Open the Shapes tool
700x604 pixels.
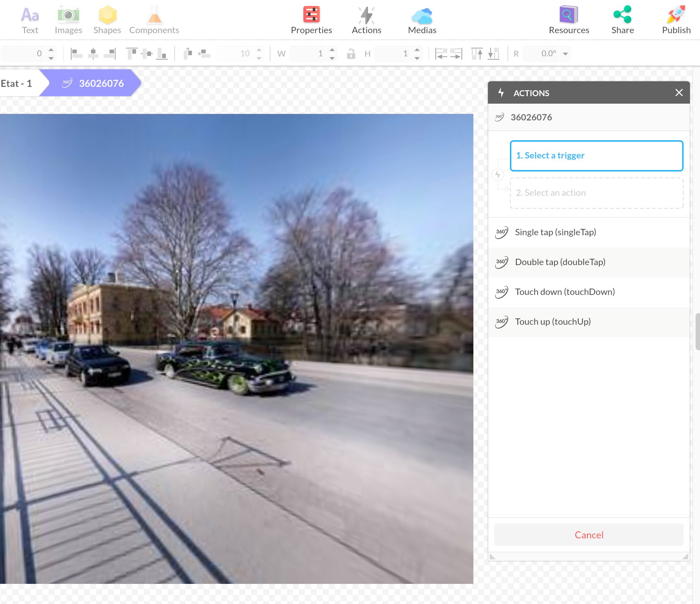[x=107, y=20]
